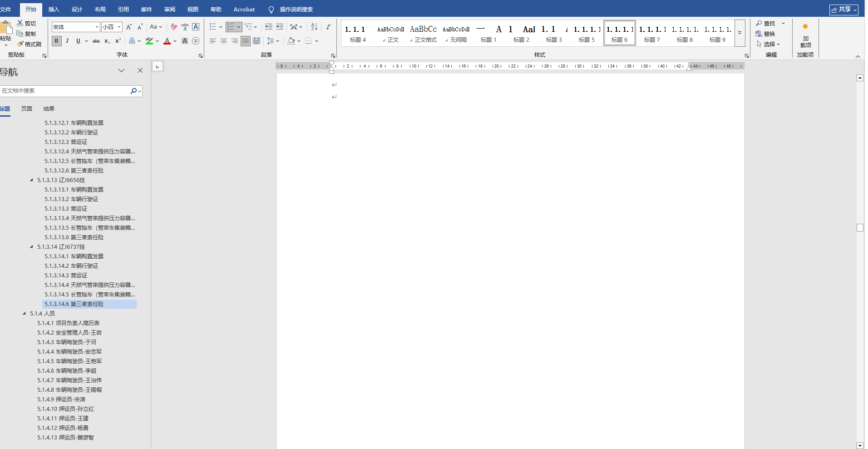Clear all formatting with the eraser icon

tap(174, 27)
